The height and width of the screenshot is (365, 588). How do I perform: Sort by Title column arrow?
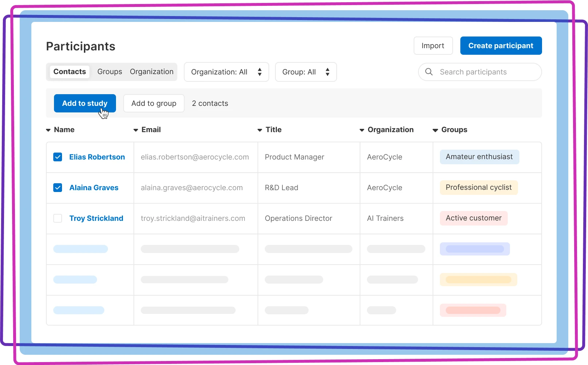(x=260, y=130)
